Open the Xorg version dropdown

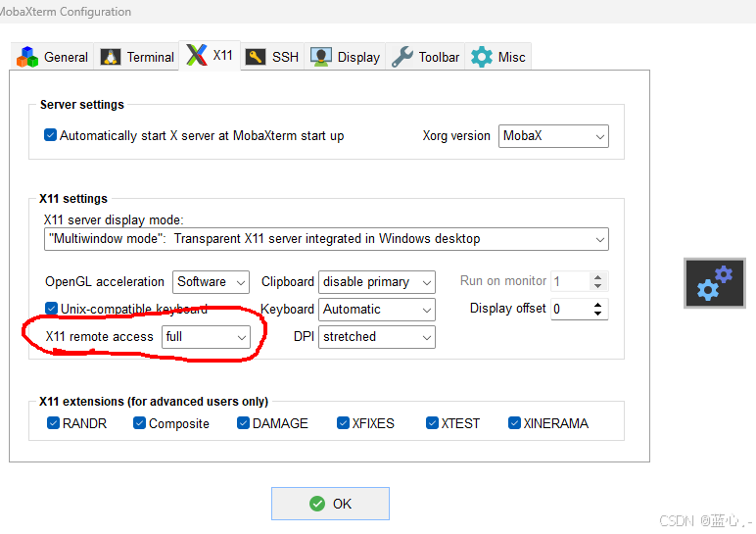point(553,136)
